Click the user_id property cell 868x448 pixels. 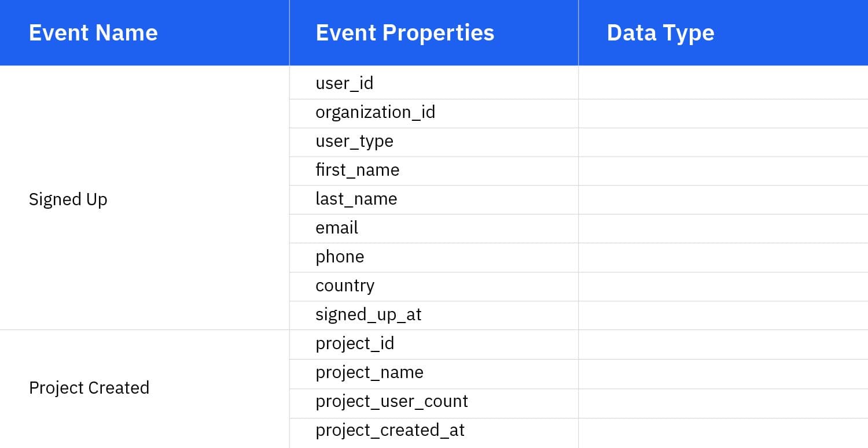(344, 83)
